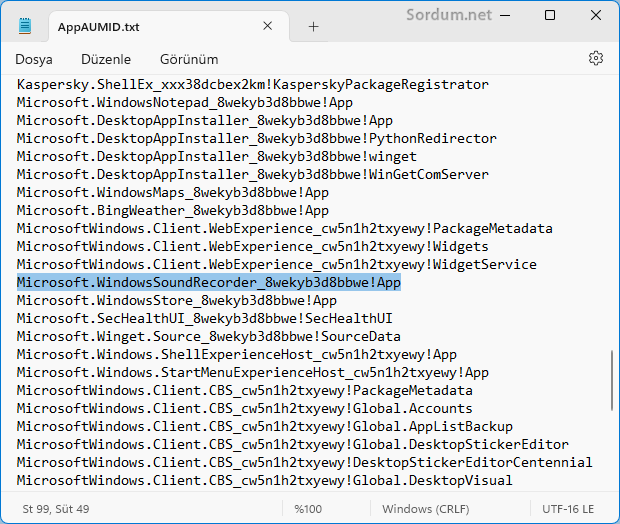Open the Dosya menu
Screen dimensions: 620x524
[34, 59]
